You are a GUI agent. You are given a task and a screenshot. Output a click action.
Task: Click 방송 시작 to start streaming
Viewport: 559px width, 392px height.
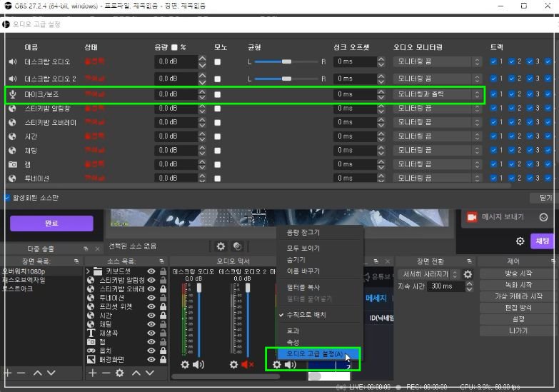pyautogui.click(x=518, y=273)
